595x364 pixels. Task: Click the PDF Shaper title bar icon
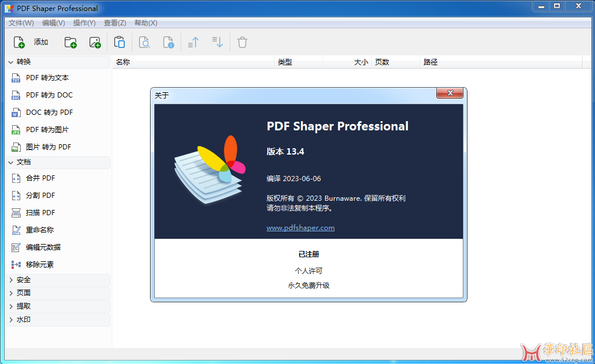pos(9,8)
